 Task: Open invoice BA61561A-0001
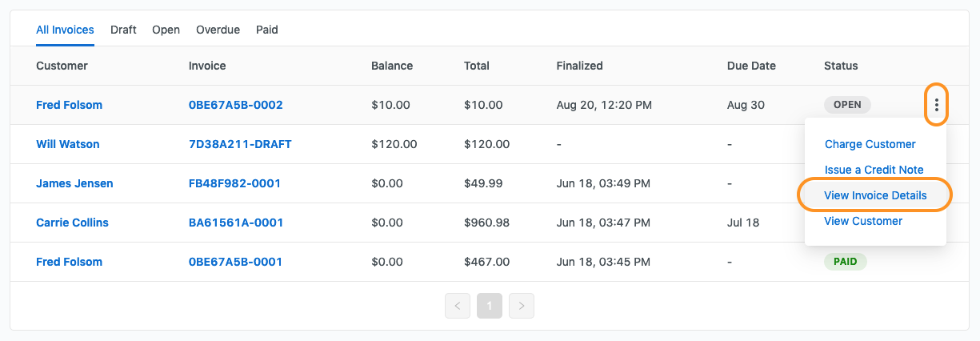point(235,223)
